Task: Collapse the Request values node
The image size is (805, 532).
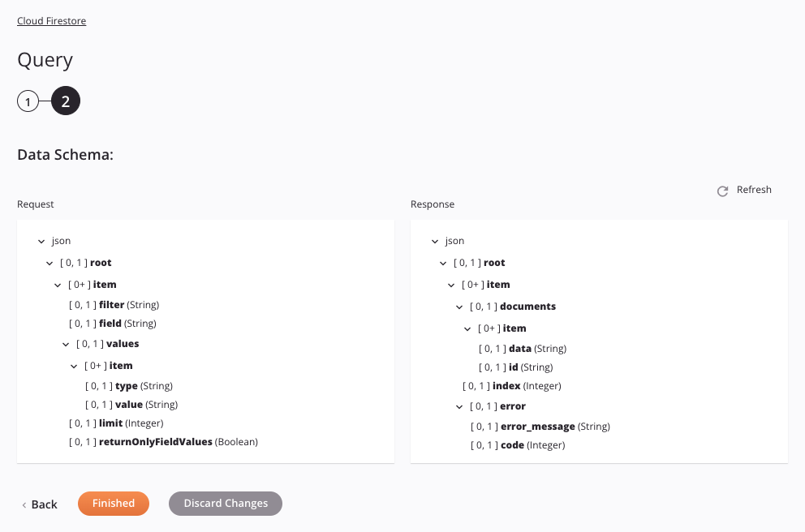Action: [x=66, y=345]
